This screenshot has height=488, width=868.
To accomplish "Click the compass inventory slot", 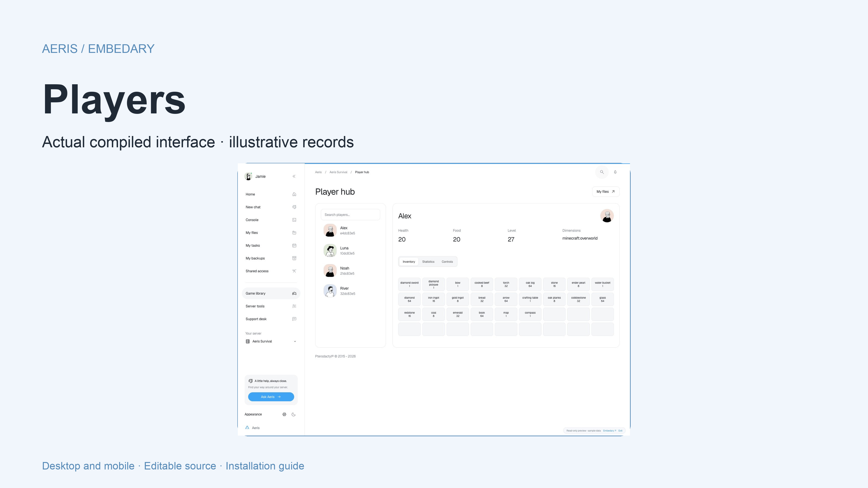I will tap(530, 314).
